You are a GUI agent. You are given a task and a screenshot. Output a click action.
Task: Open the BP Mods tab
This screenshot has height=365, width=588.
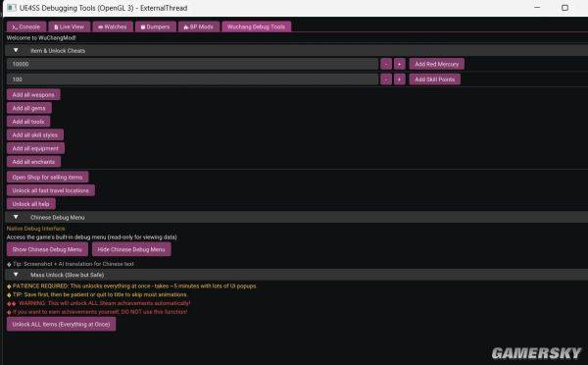(199, 27)
